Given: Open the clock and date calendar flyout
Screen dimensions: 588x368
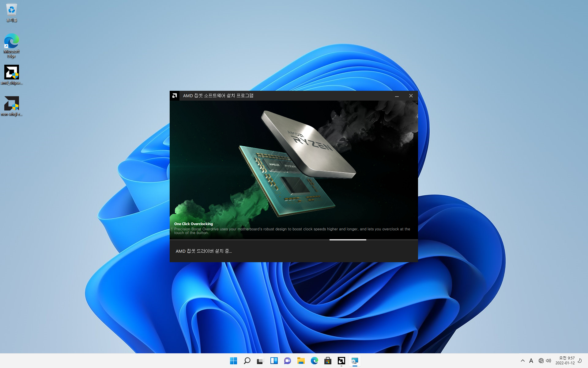Looking at the screenshot, I should pyautogui.click(x=565, y=361).
